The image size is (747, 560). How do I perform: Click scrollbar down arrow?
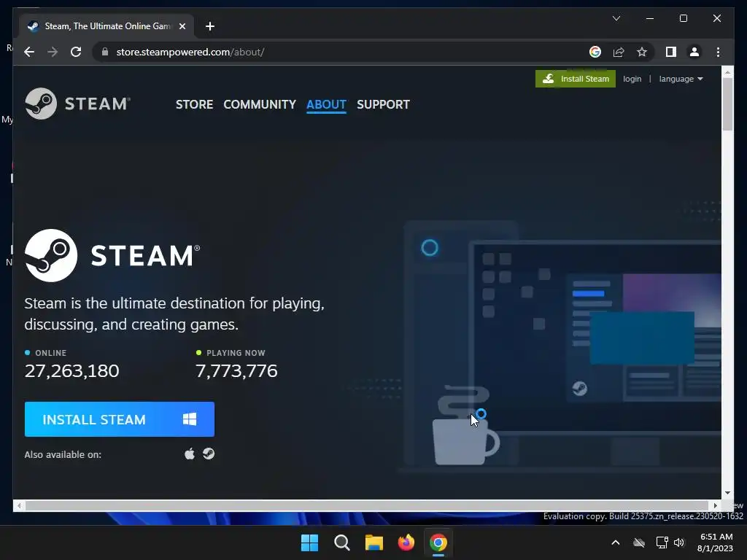[x=727, y=493]
